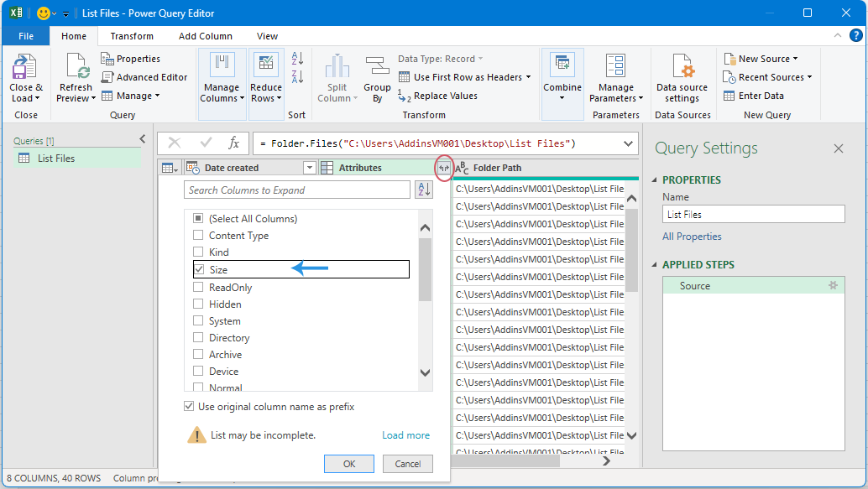Switch to the View tab
This screenshot has width=868, height=489.
pos(267,36)
